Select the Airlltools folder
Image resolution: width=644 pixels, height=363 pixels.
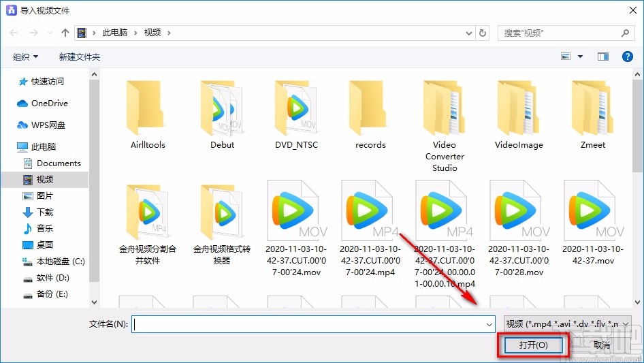[148, 115]
